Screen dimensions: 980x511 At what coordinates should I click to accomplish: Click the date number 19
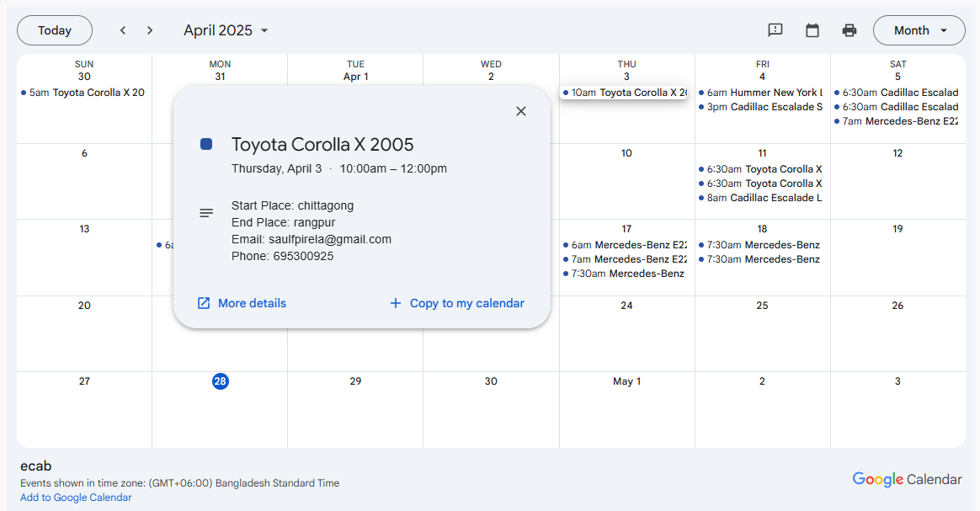[897, 229]
